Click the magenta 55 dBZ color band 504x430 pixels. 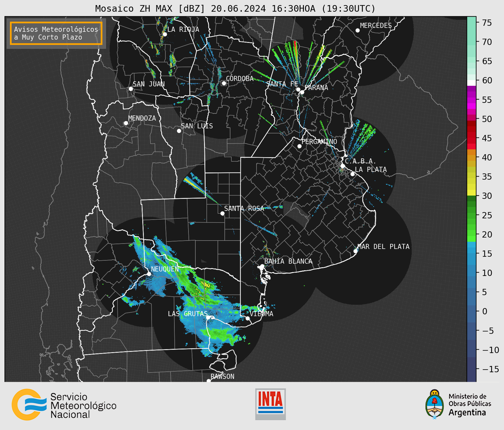pyautogui.click(x=471, y=100)
